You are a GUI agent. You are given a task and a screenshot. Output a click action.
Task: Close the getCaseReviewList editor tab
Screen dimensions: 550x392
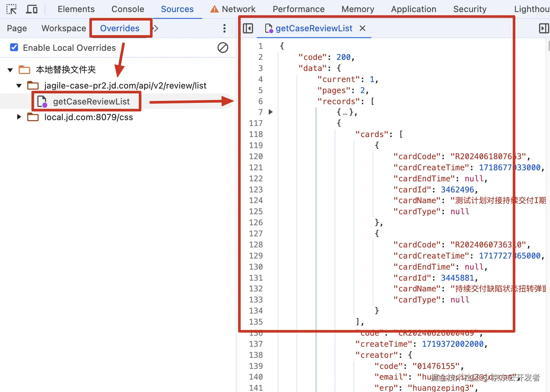[362, 28]
